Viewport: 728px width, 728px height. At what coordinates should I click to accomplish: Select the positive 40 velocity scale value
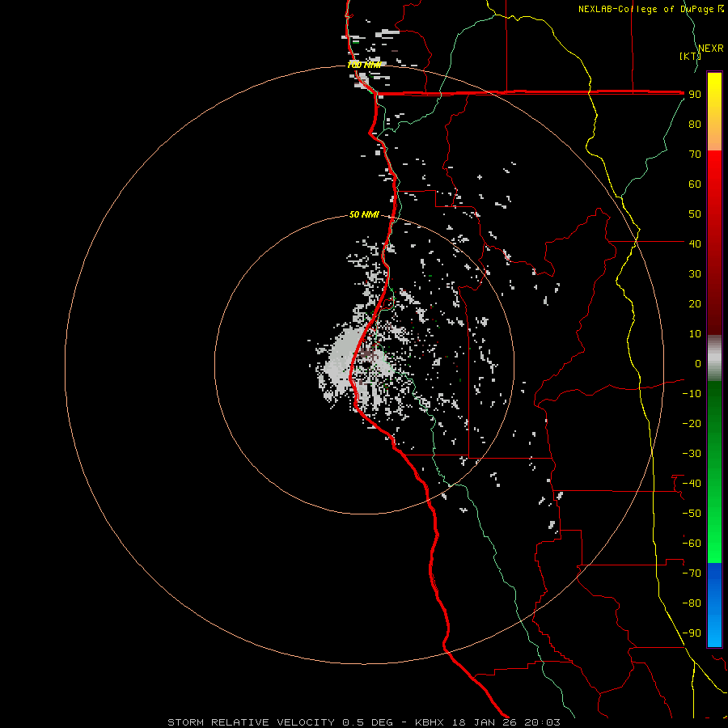[x=695, y=243]
